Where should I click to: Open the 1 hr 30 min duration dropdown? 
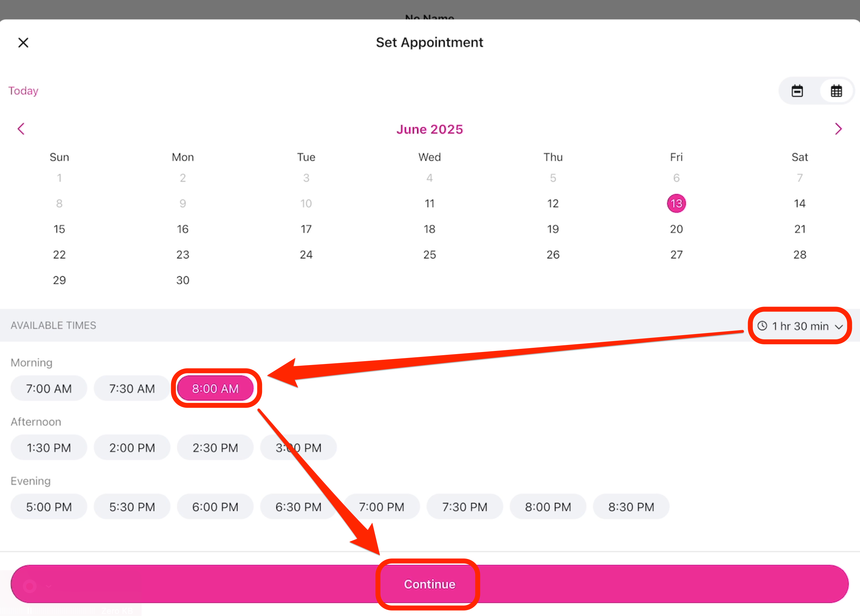(x=800, y=326)
